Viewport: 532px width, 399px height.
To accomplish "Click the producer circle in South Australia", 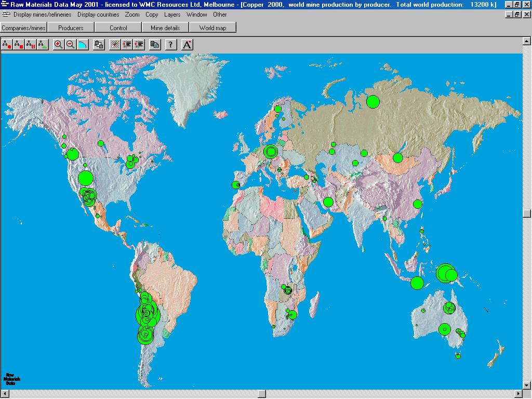I will [x=445, y=329].
